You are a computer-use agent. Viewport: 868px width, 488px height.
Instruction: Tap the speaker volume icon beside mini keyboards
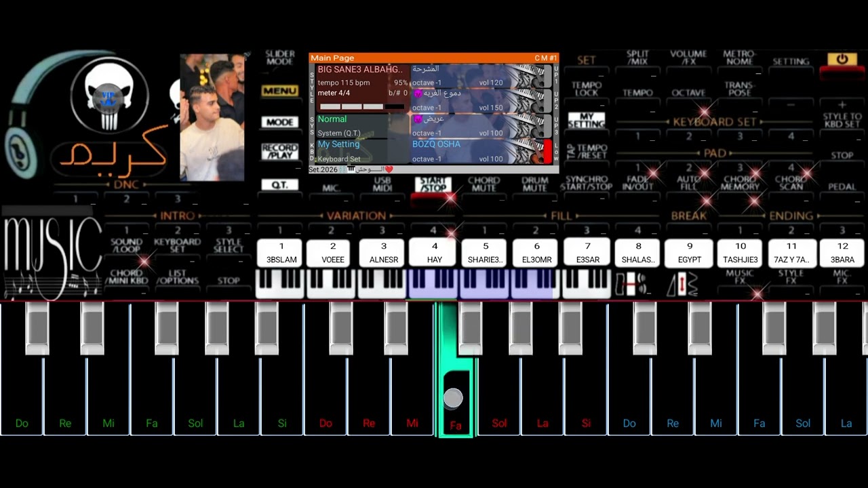[632, 284]
